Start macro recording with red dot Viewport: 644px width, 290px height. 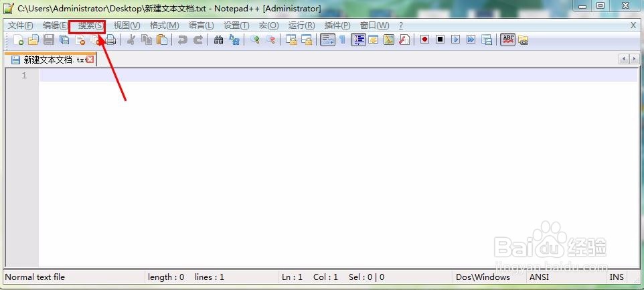pyautogui.click(x=424, y=40)
